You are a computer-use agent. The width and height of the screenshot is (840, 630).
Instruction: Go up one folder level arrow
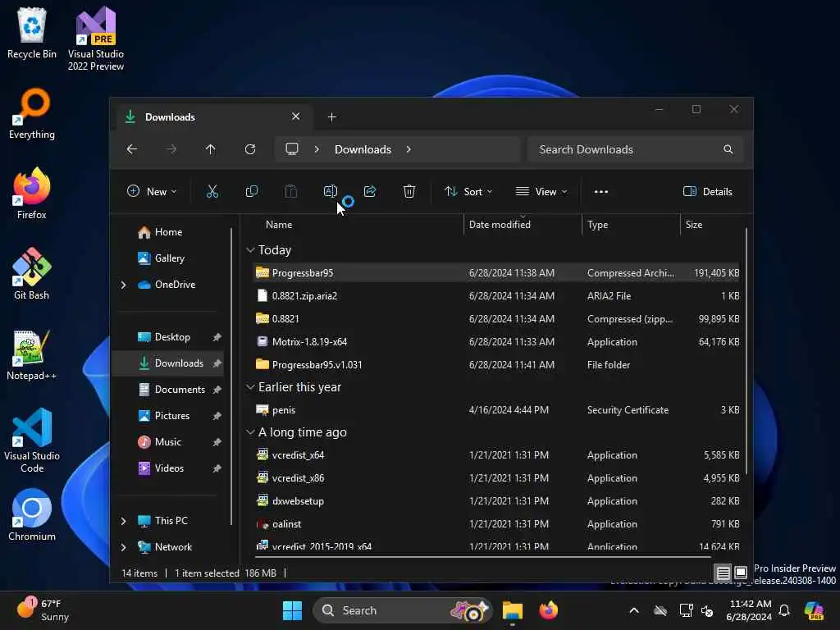pos(211,149)
